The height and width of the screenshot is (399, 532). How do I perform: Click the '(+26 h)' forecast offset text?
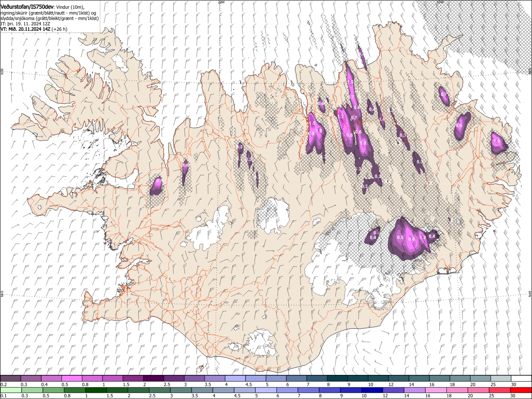pyautogui.click(x=60, y=29)
